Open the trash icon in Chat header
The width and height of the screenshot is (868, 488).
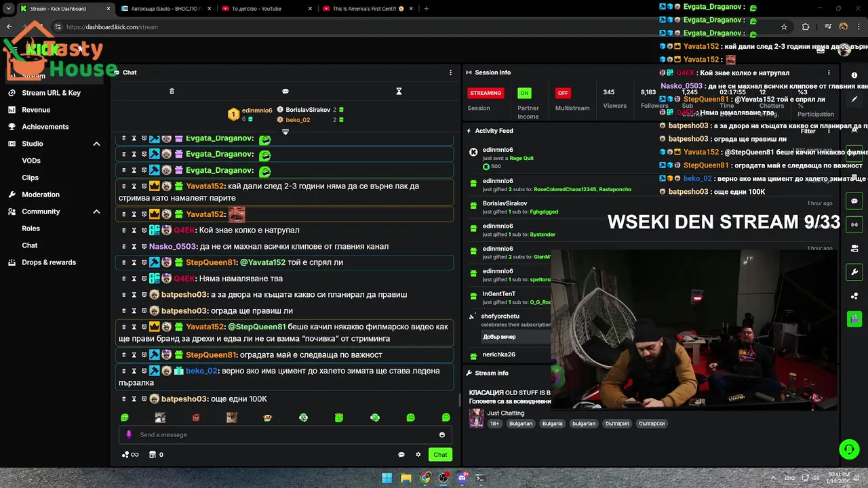coord(172,91)
